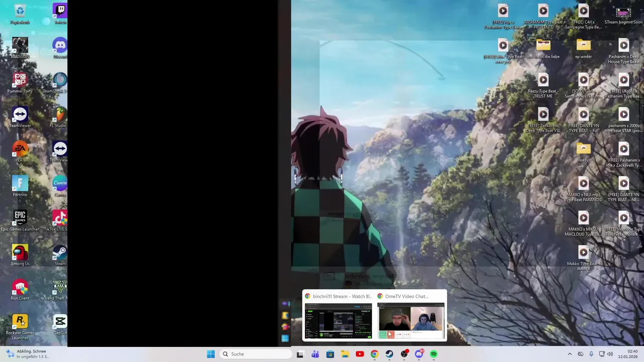Select the Epic Games Launcher icon
This screenshot has width=644, height=362.
(20, 221)
